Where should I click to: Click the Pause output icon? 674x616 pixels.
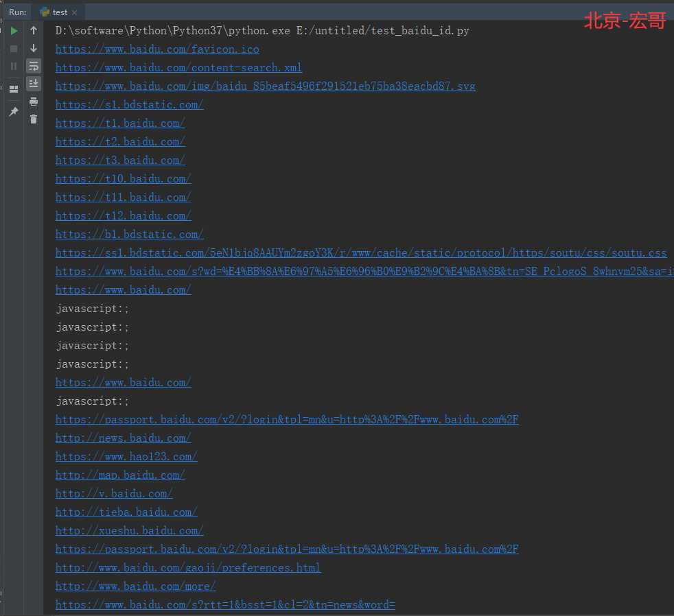click(x=14, y=66)
